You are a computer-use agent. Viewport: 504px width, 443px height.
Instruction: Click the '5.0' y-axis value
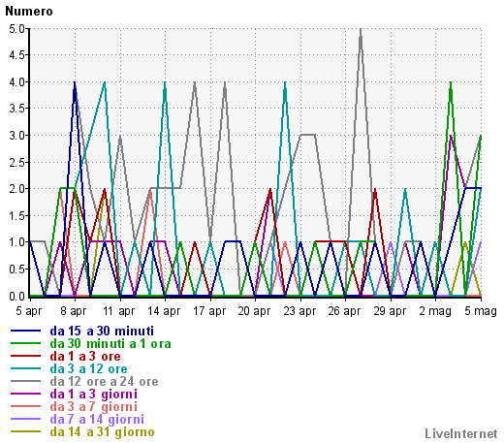pos(16,29)
